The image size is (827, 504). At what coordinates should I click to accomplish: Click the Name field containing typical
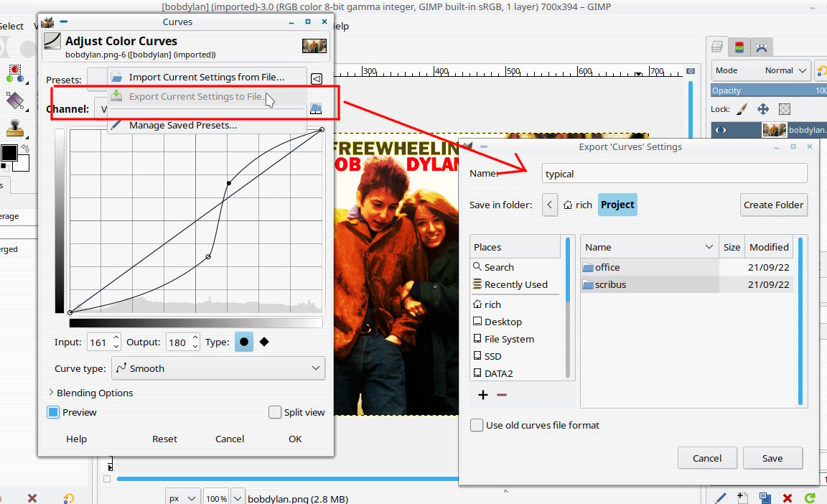[x=675, y=174]
